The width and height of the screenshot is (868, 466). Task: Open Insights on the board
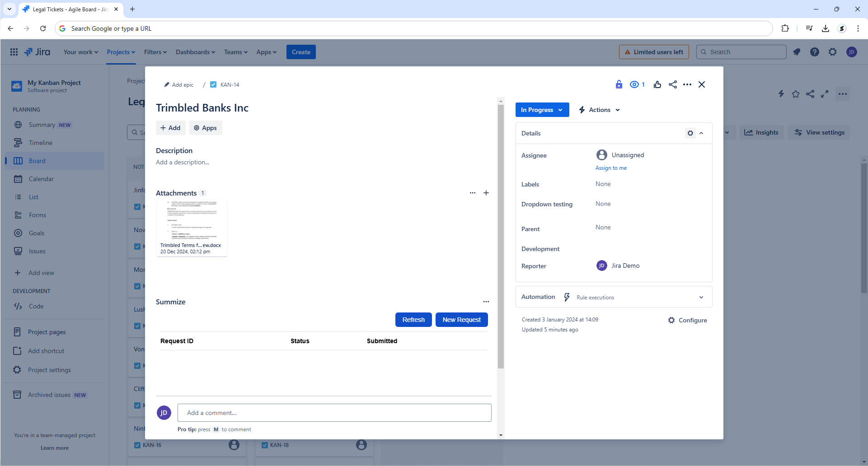point(761,132)
